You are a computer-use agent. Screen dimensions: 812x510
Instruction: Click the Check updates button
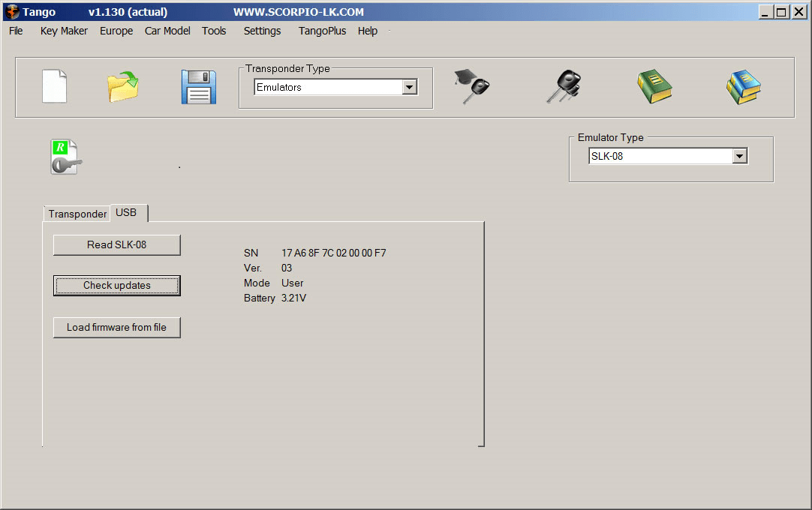(x=117, y=285)
